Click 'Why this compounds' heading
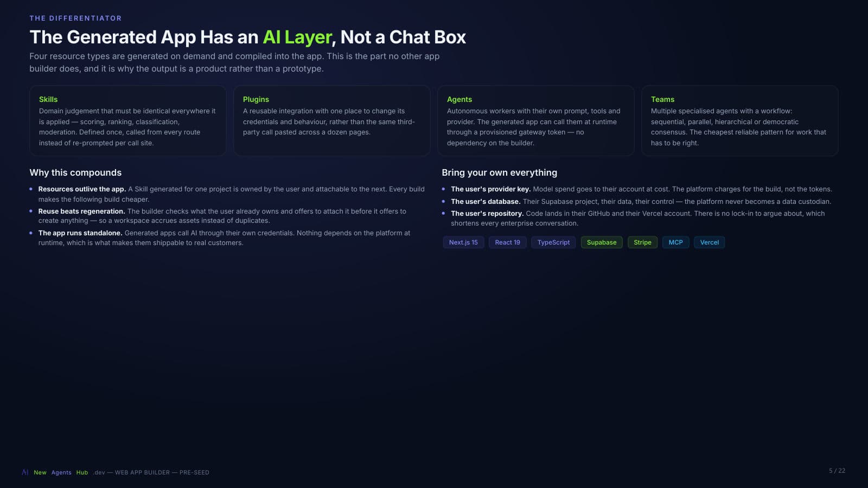868x488 pixels. [x=75, y=172]
